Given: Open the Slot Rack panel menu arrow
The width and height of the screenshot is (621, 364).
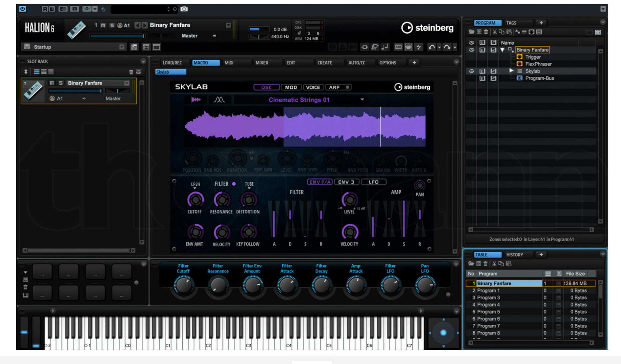Looking at the screenshot, I should pyautogui.click(x=143, y=62).
